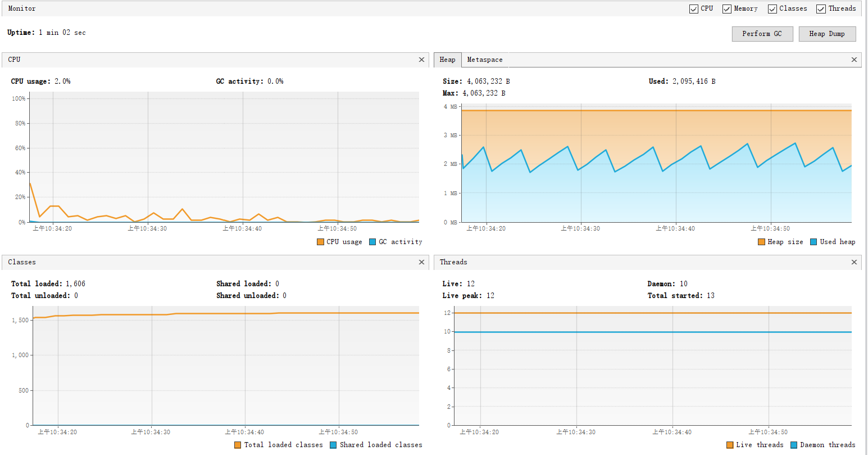
Task: Click the Heap size legend swatch
Action: click(x=761, y=242)
